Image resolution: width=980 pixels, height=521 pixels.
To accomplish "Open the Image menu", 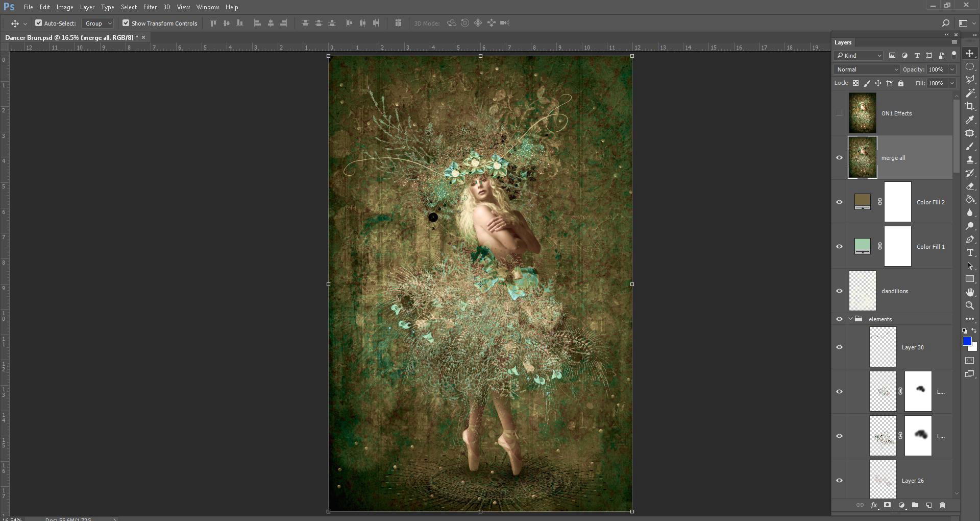I will 64,7.
